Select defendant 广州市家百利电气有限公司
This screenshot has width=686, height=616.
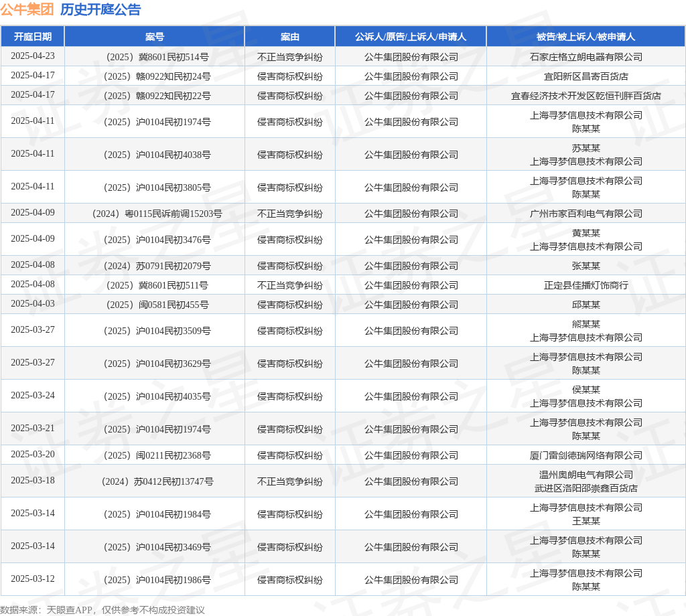tap(586, 214)
